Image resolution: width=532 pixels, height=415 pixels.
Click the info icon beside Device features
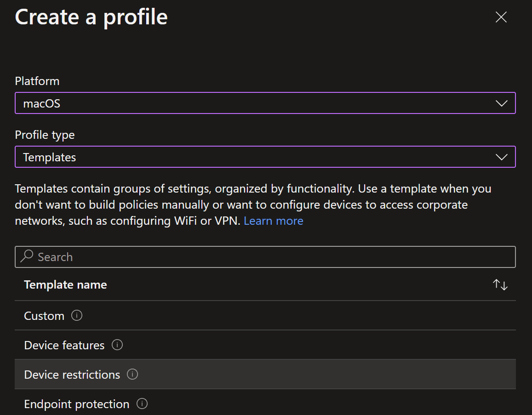pos(117,345)
